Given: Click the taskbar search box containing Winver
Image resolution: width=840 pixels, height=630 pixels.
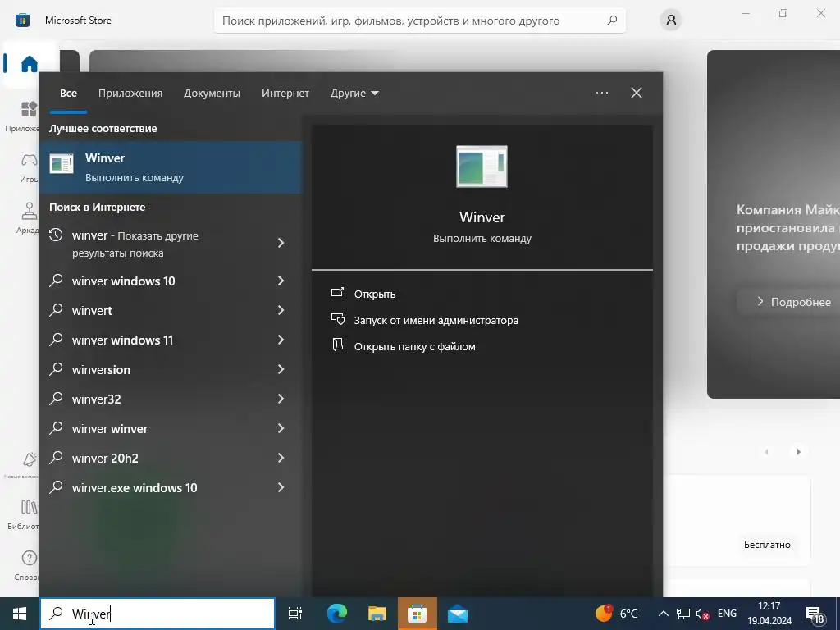Looking at the screenshot, I should [x=157, y=614].
